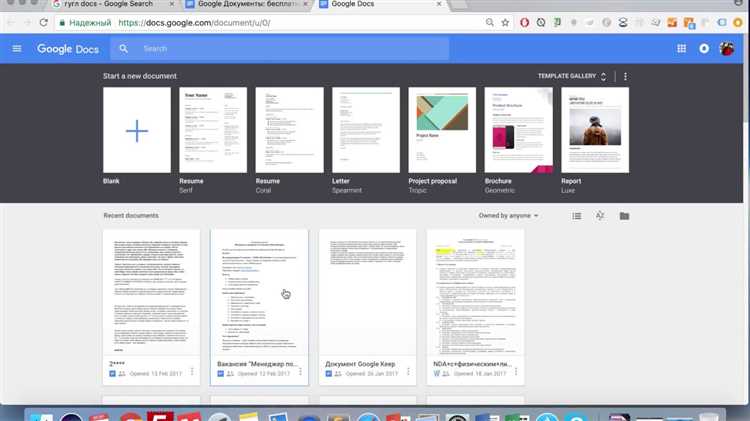
Task: Choose the Project proposal Tropic template
Action: (x=442, y=130)
